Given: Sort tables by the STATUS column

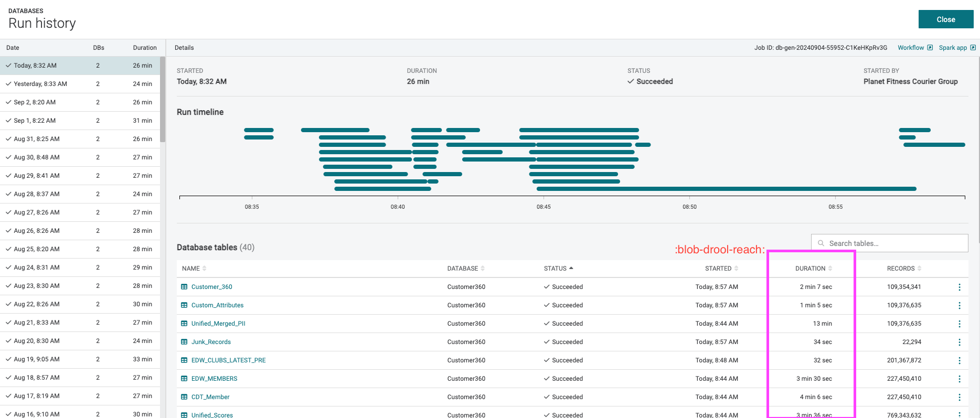Looking at the screenshot, I should (558, 269).
